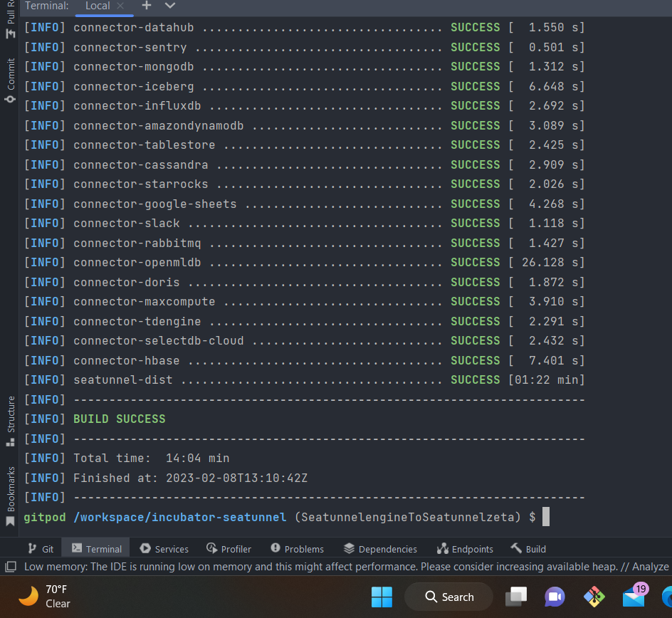Switch to the Local terminal tab
The image size is (672, 618).
click(96, 6)
